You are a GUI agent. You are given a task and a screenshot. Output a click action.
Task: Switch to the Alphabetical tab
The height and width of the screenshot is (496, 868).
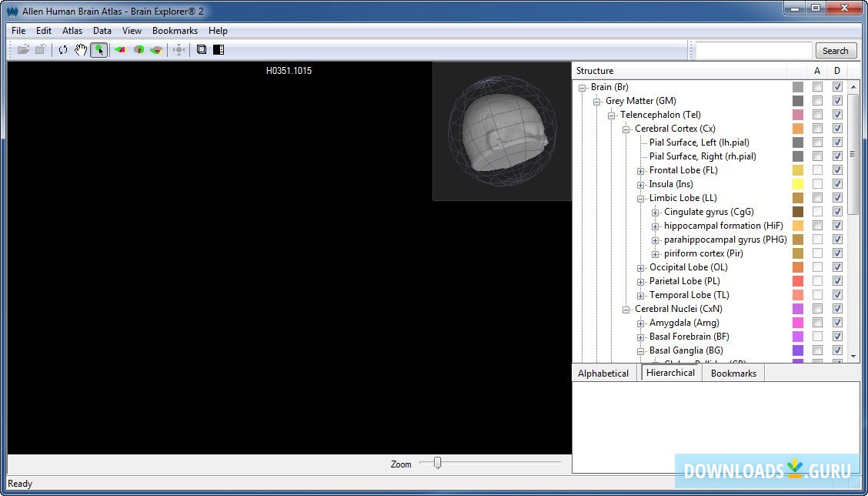[x=603, y=374]
